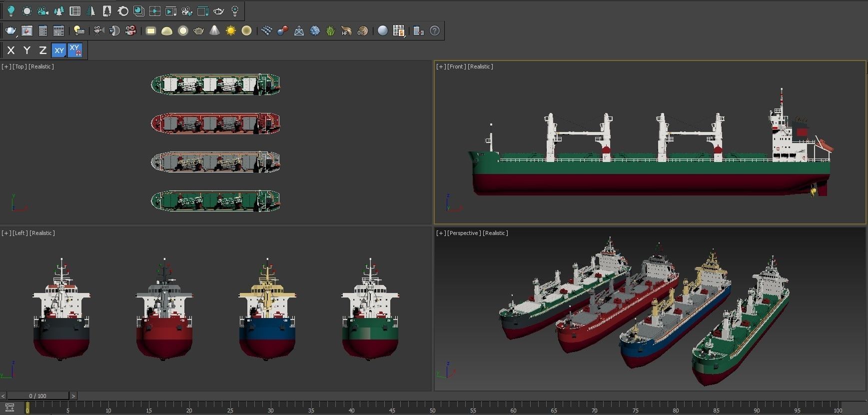868x415 pixels.
Task: Open the [Left] viewport view menu
Action: pos(20,233)
